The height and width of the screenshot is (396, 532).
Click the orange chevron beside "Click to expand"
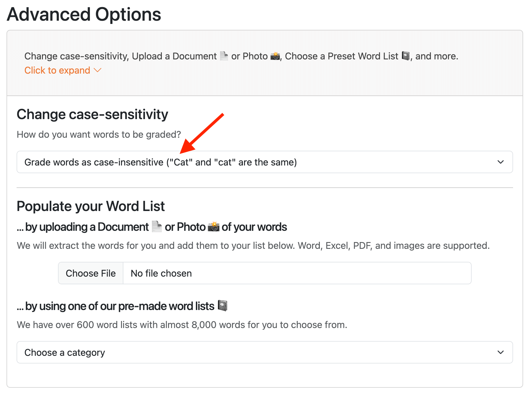pos(97,70)
